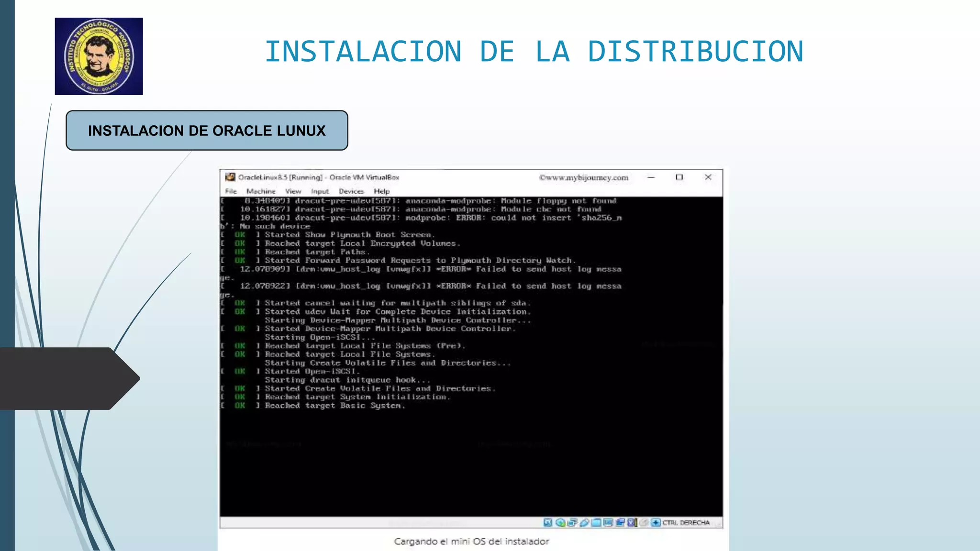The height and width of the screenshot is (551, 980).
Task: Click the line Starting dracut initqueue hook
Action: (348, 380)
